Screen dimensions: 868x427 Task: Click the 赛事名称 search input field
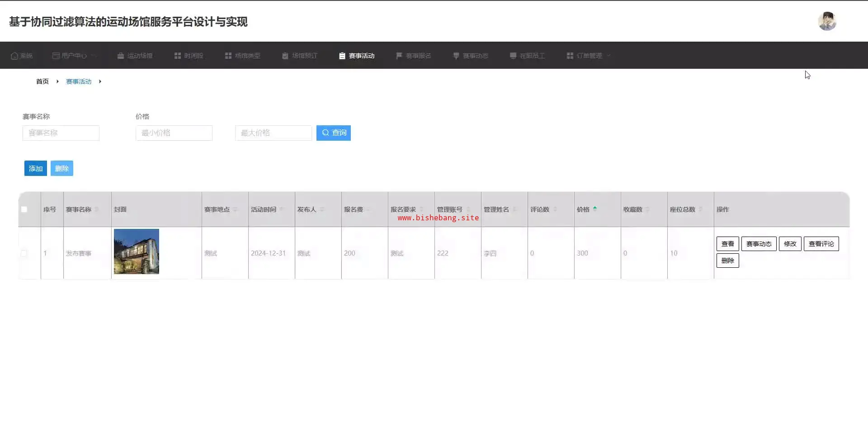click(61, 133)
